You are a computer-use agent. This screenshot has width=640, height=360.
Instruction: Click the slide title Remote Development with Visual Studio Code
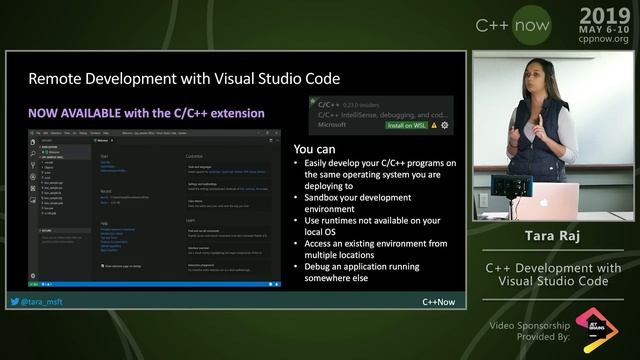point(184,79)
